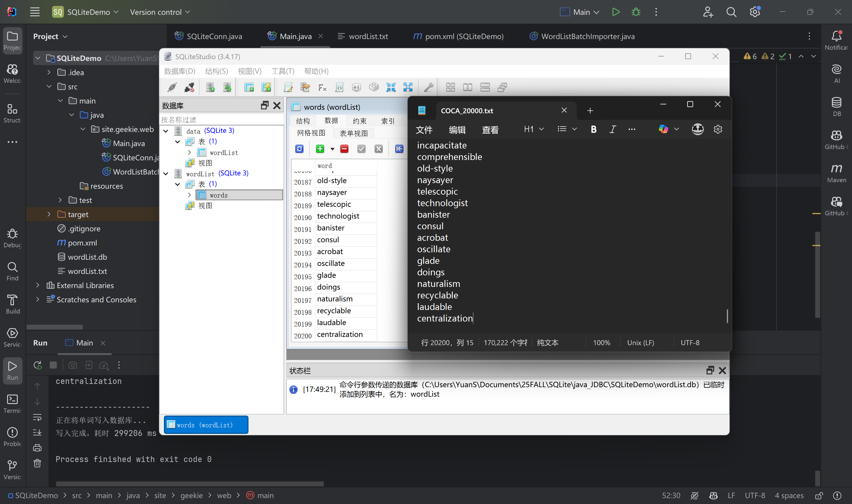Expand the target folder in Project tree

click(x=49, y=214)
